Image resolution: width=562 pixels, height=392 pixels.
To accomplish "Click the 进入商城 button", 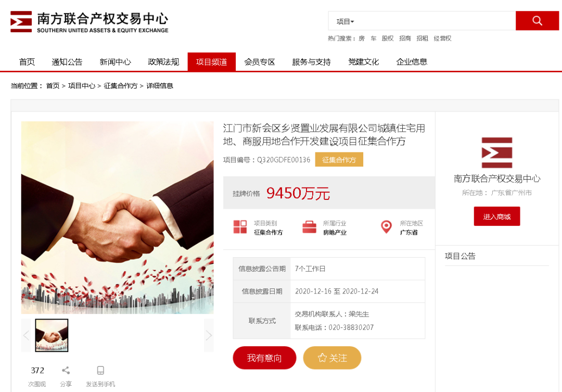I will (497, 216).
